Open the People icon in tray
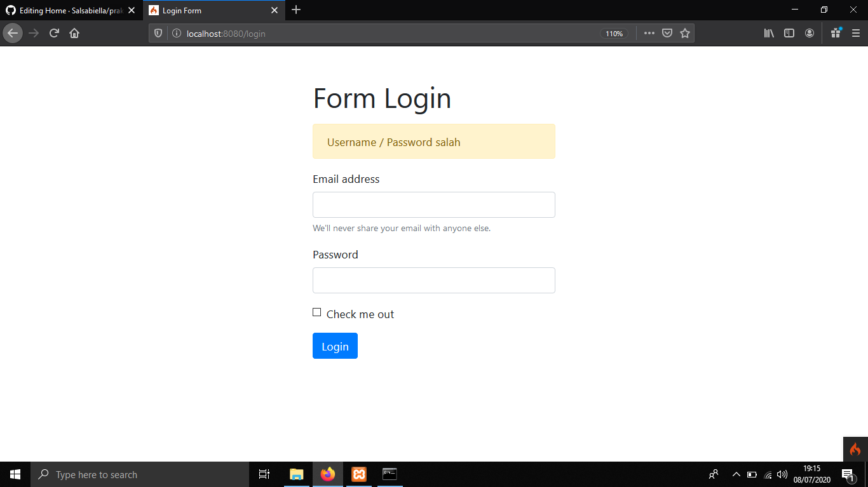The height and width of the screenshot is (487, 868). [714, 474]
